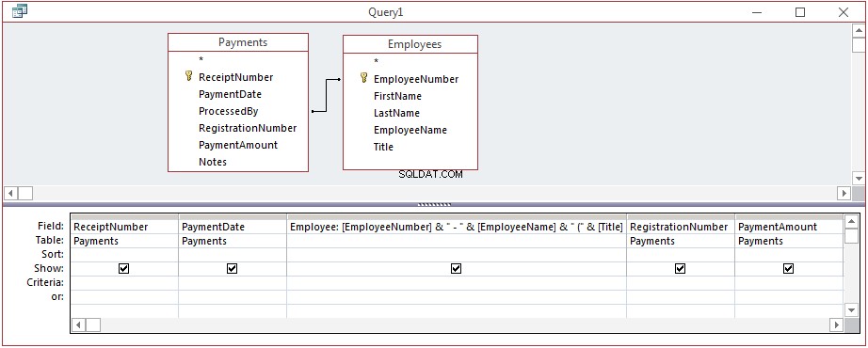868x348 pixels.
Task: Click the asterisk field in Employees table
Action: click(x=377, y=62)
